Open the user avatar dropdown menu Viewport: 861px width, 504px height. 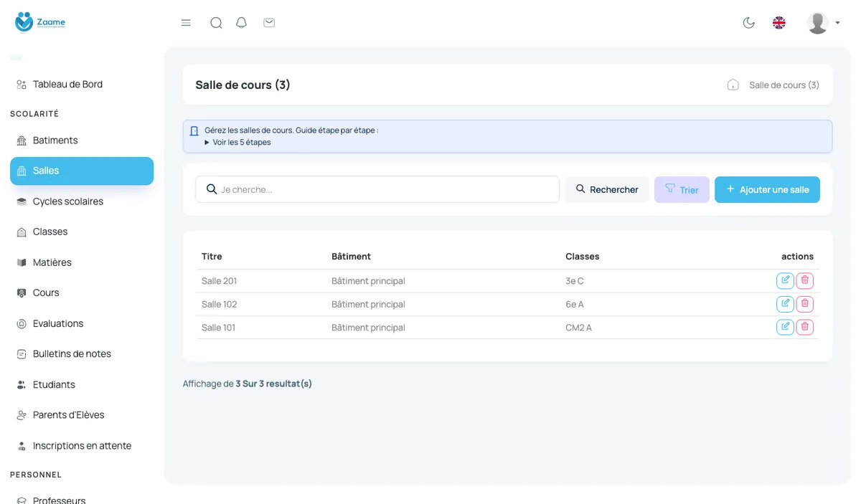(x=823, y=23)
